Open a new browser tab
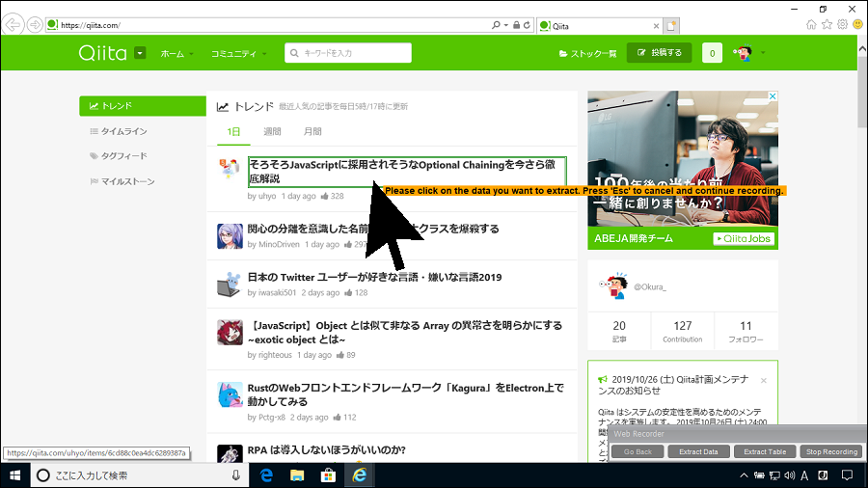The image size is (868, 488). pyautogui.click(x=671, y=25)
